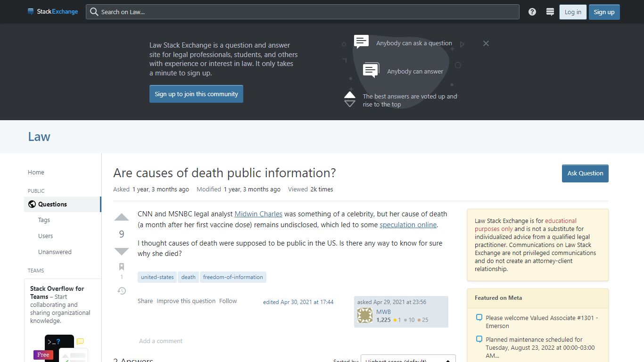The width and height of the screenshot is (644, 362).
Task: Click the question score number 9
Action: 122,234
